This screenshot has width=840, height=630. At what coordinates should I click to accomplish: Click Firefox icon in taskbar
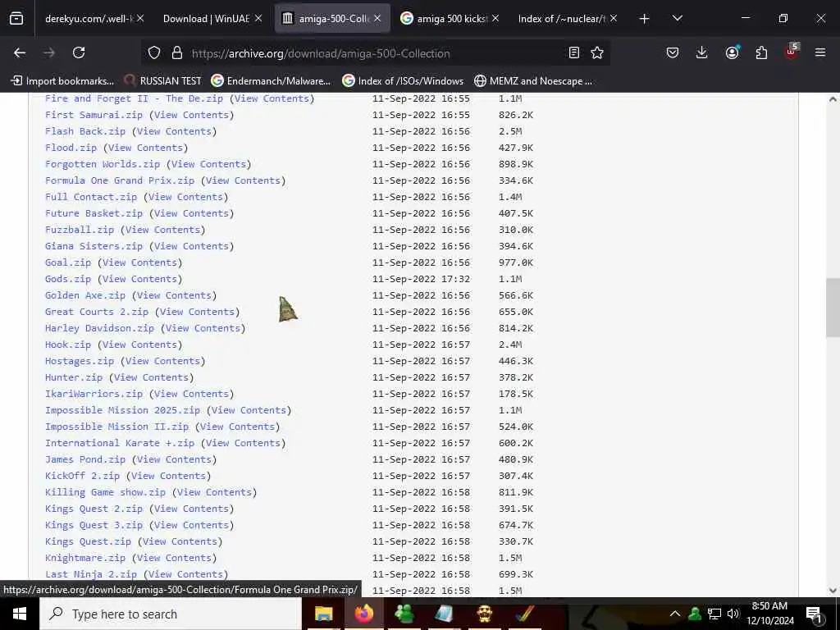[x=363, y=614]
